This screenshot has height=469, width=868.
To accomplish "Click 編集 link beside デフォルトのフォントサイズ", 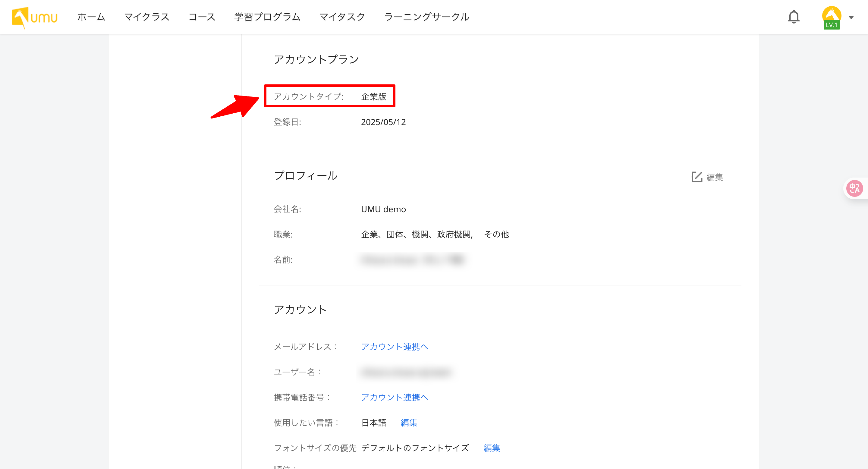I will point(492,448).
